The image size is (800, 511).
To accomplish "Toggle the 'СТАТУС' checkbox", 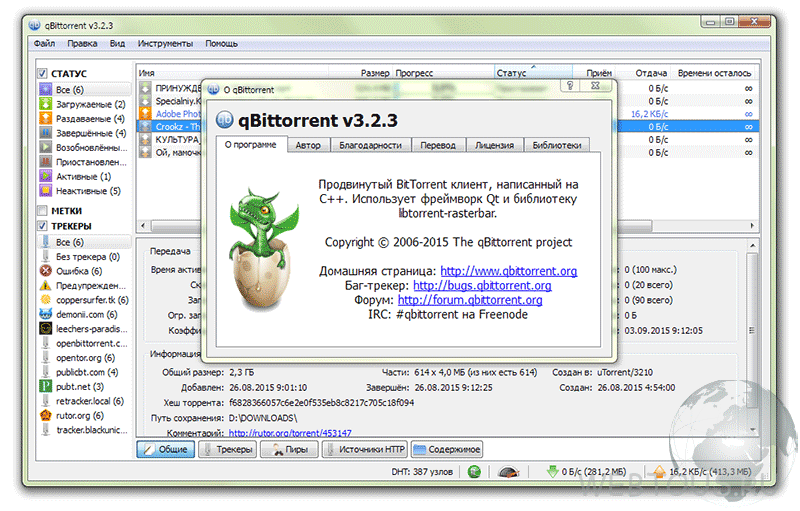I will click(x=42, y=73).
